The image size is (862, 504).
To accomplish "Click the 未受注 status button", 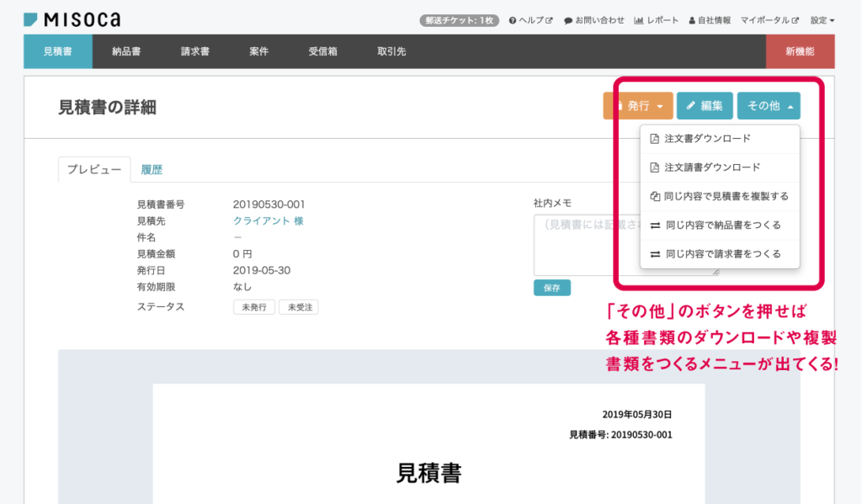I will [300, 307].
